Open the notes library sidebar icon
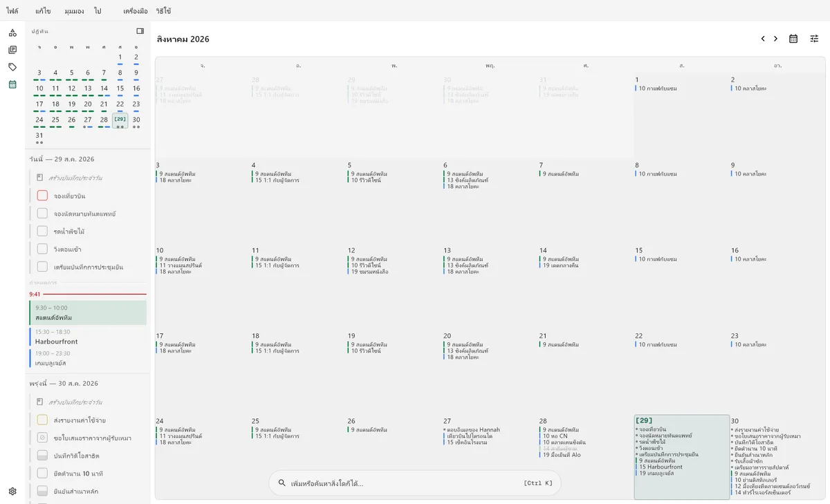This screenshot has width=830, height=504. (12, 50)
